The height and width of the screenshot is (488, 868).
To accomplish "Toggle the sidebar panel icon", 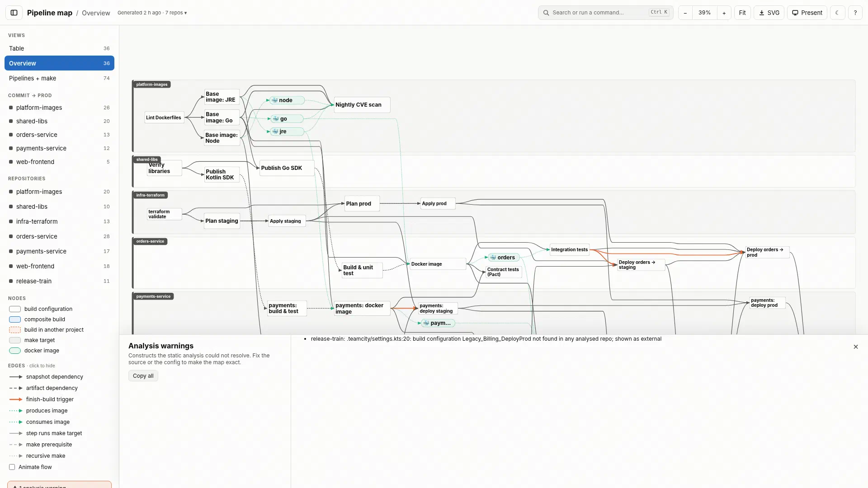I will [14, 13].
